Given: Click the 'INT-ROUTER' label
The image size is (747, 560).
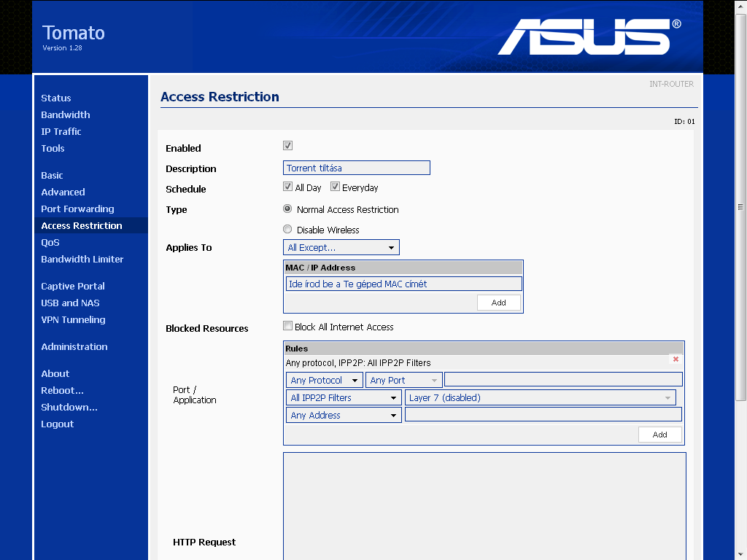Looking at the screenshot, I should (671, 84).
